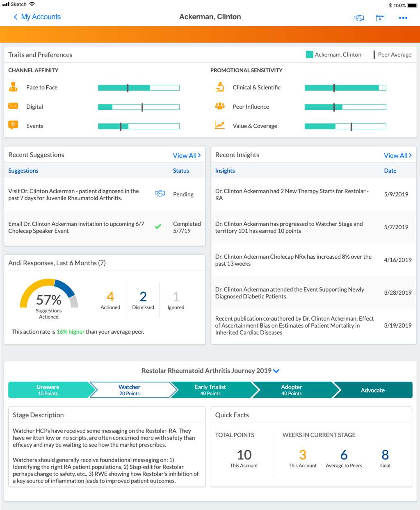Image resolution: width=420 pixels, height=510 pixels.
Task: Tap the handshake icon beside Pending suggestion
Action: pos(160,194)
